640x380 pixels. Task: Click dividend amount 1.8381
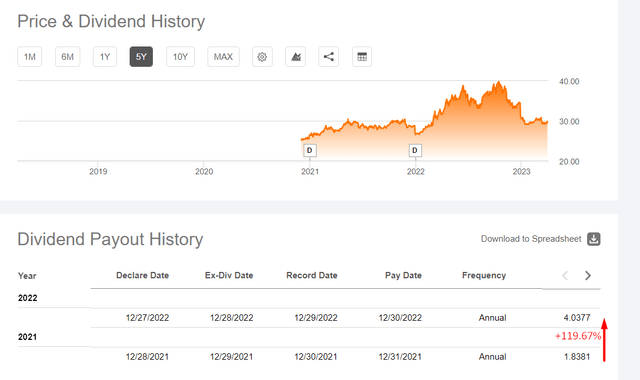point(577,357)
